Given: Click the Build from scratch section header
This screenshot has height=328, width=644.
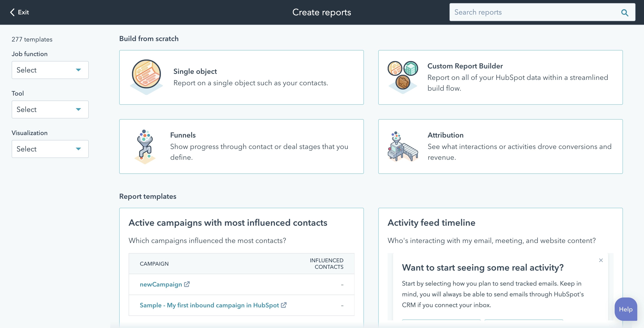Looking at the screenshot, I should click(149, 39).
